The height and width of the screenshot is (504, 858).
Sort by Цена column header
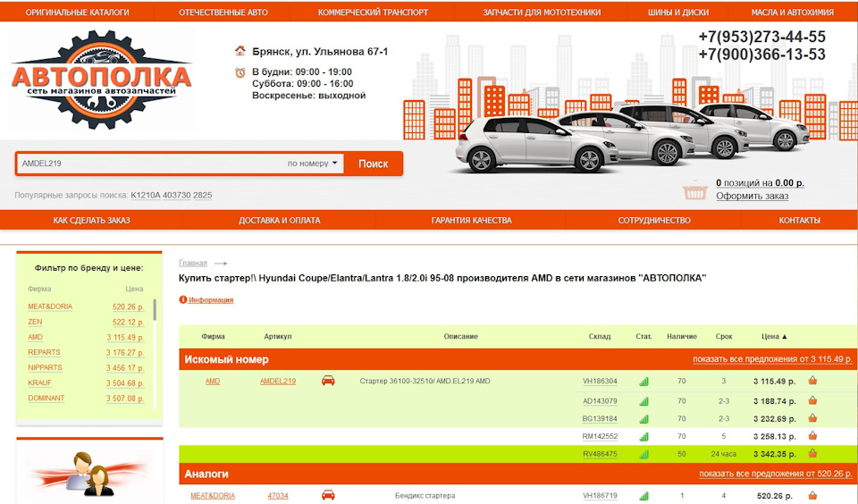[774, 336]
